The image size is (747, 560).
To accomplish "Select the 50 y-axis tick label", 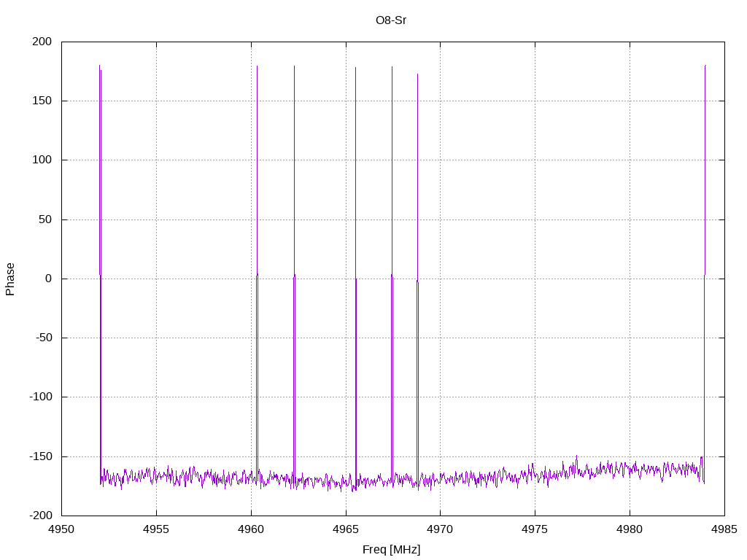I will pos(45,219).
